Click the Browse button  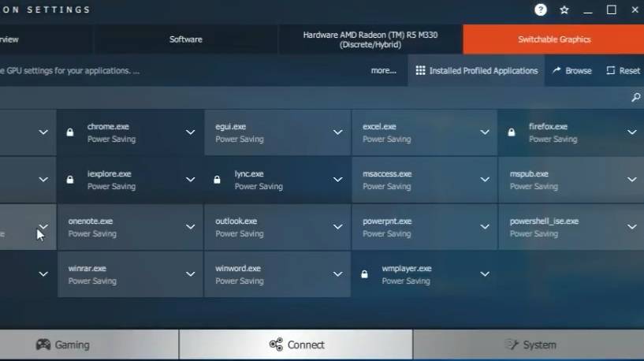572,71
